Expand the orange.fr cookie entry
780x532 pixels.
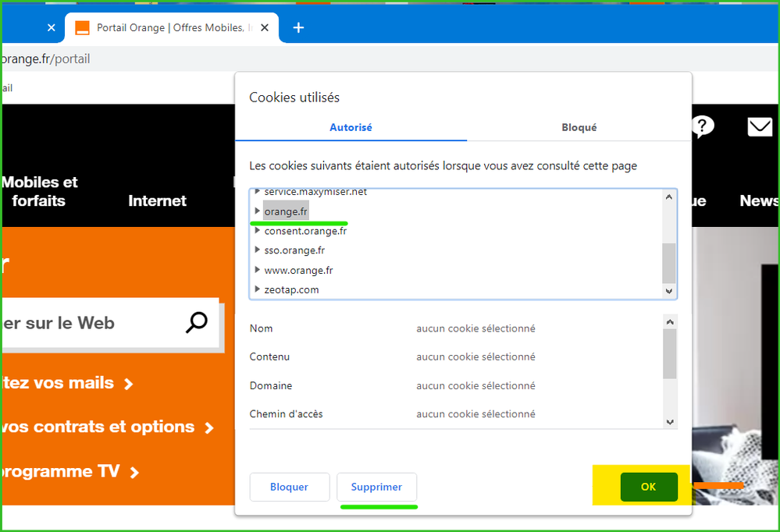pyautogui.click(x=258, y=211)
